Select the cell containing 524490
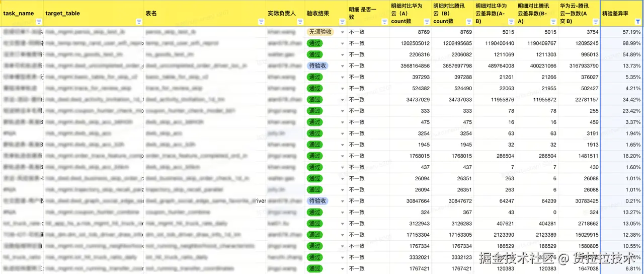This screenshot has width=644, height=274. [452, 88]
